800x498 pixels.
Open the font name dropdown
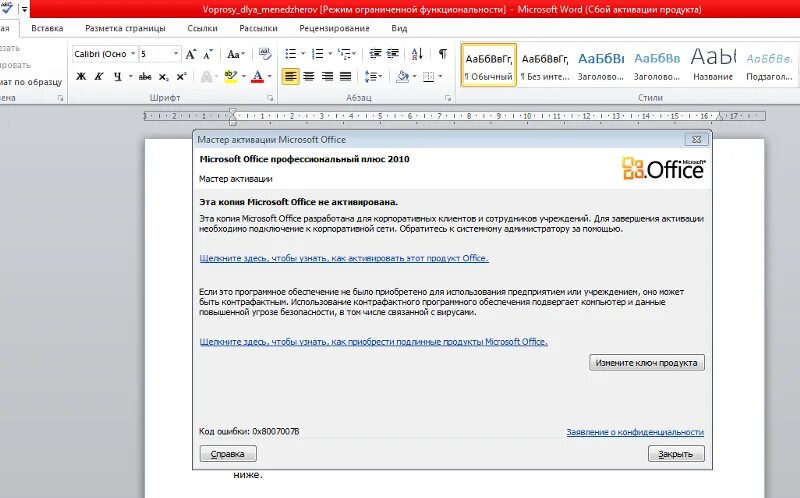pyautogui.click(x=133, y=54)
